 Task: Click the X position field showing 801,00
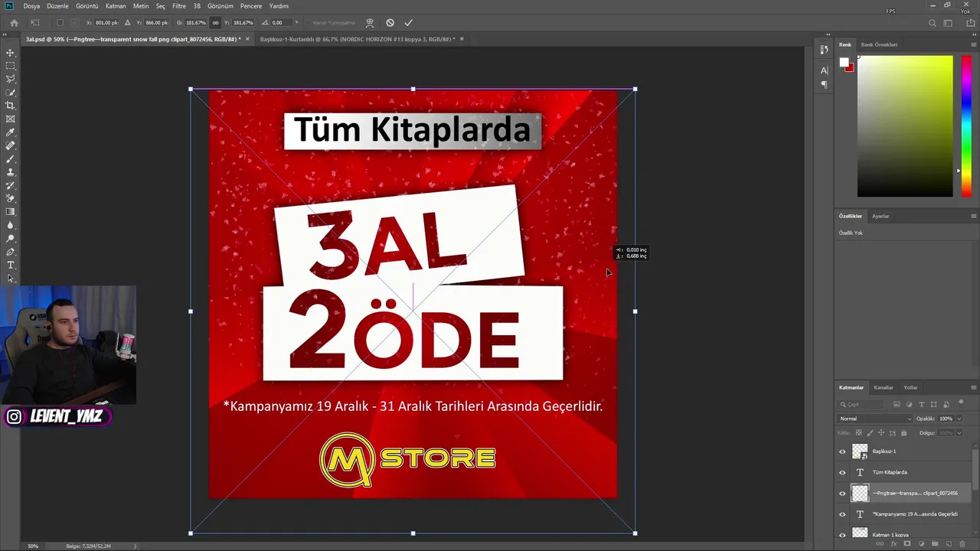[x=106, y=23]
